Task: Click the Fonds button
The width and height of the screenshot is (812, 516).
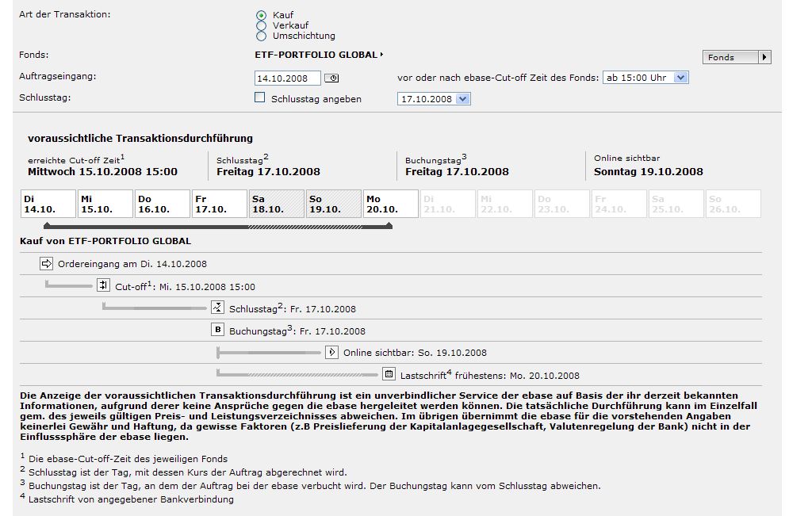Action: 737,57
